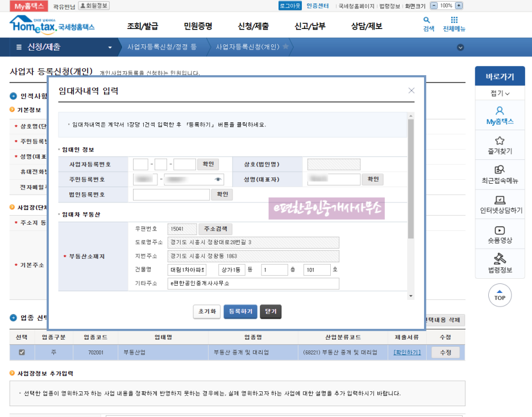Expand the breadcrumb bar chevron at right
532x417 pixels.
(460, 47)
